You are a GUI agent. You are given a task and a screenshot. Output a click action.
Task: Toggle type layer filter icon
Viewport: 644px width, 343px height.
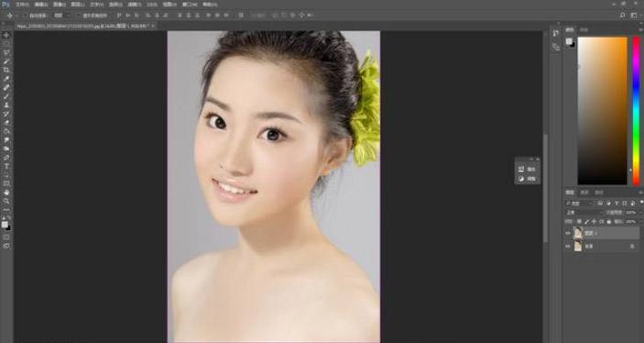[617, 204]
